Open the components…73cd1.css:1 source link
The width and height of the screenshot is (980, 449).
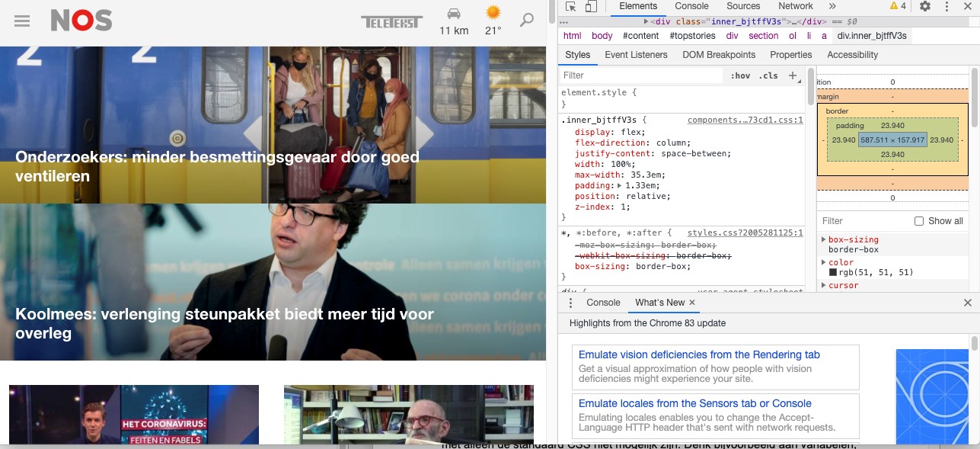coord(745,120)
